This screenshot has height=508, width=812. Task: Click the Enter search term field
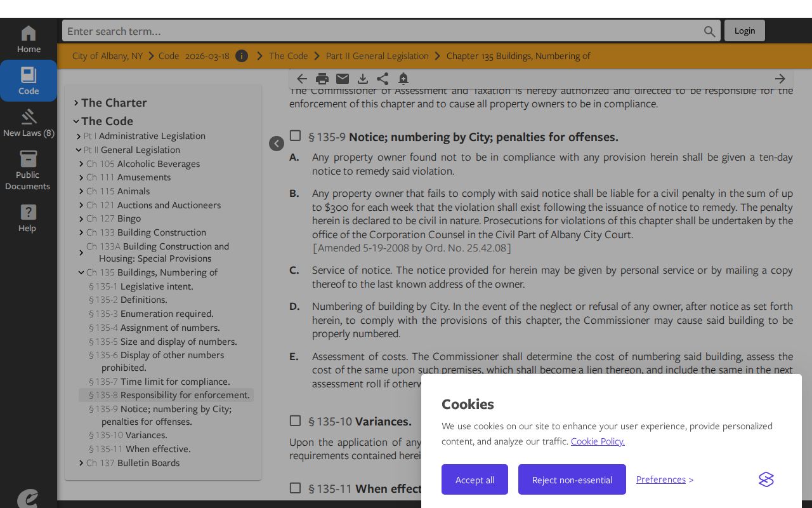(x=383, y=30)
